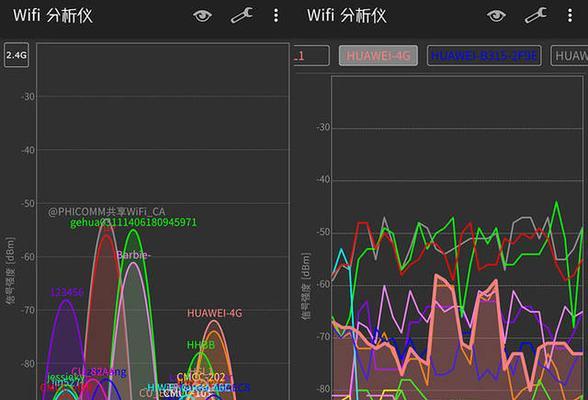Image resolution: width=588 pixels, height=400 pixels.
Task: Open overflow menu dots in right screen
Action: click(570, 16)
